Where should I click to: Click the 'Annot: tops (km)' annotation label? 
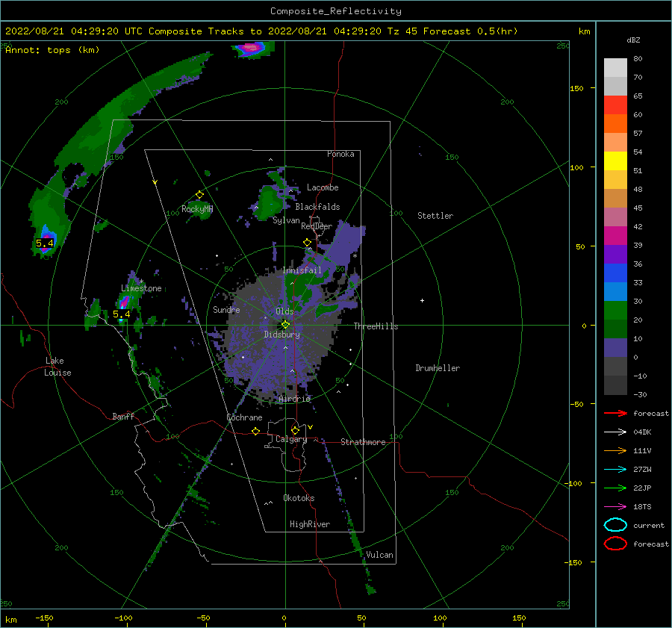click(52, 50)
